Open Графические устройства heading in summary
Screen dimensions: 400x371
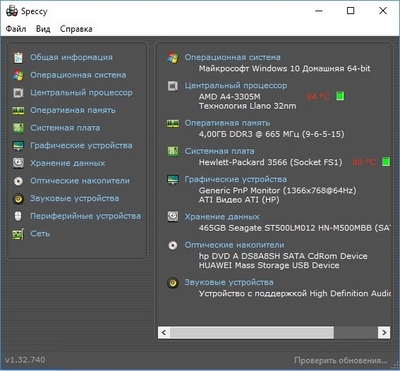click(236, 179)
